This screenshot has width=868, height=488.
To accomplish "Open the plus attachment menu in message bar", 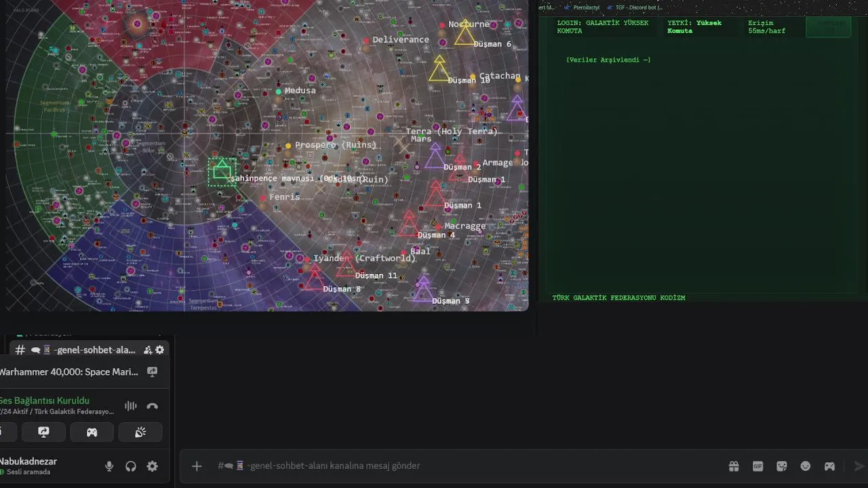I will pos(197,466).
